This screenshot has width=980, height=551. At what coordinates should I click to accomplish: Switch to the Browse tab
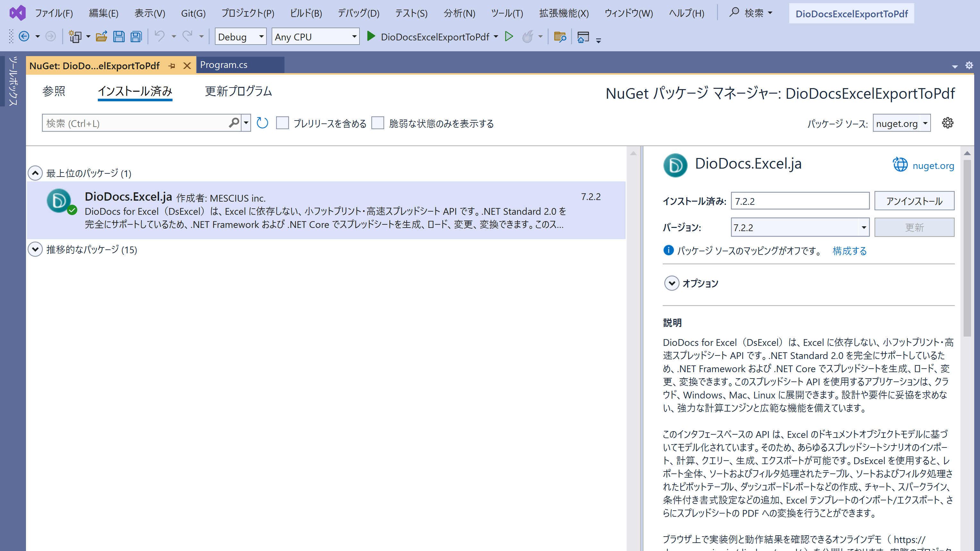click(54, 91)
